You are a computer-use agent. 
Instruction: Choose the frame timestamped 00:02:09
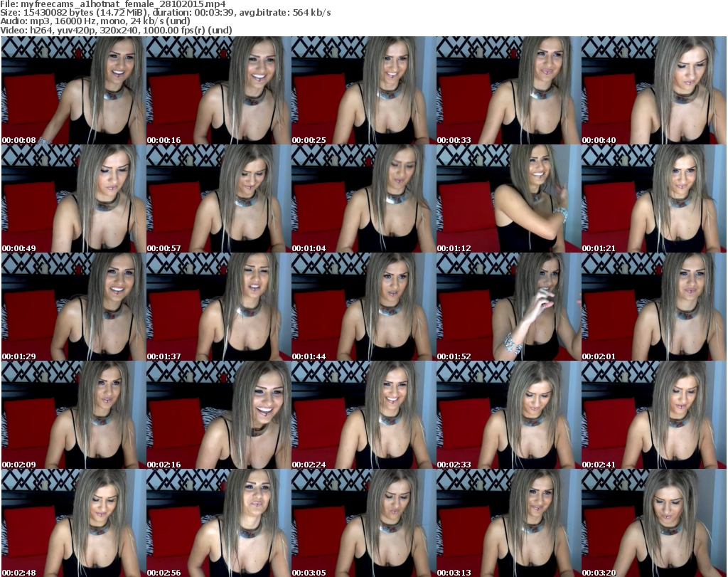click(x=73, y=415)
